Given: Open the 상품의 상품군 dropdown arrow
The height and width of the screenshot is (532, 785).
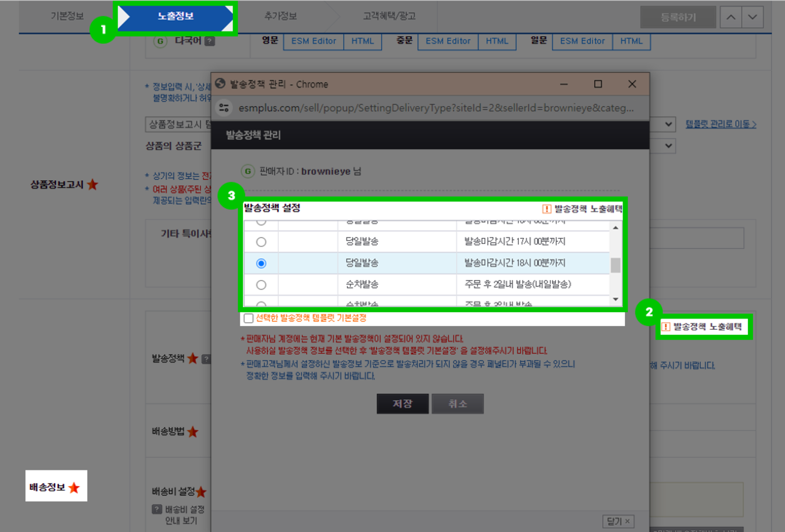Looking at the screenshot, I should pyautogui.click(x=669, y=146).
